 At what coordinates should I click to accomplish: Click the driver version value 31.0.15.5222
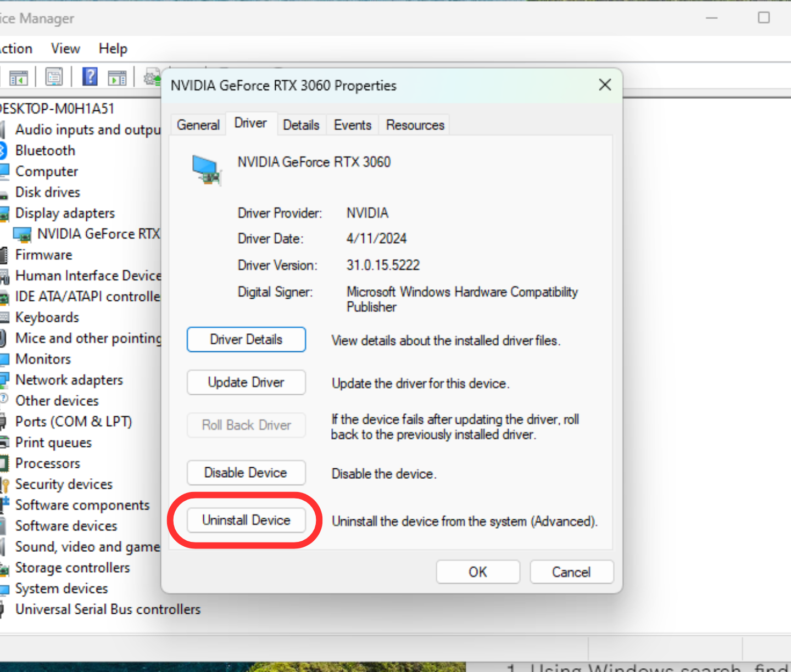point(383,265)
